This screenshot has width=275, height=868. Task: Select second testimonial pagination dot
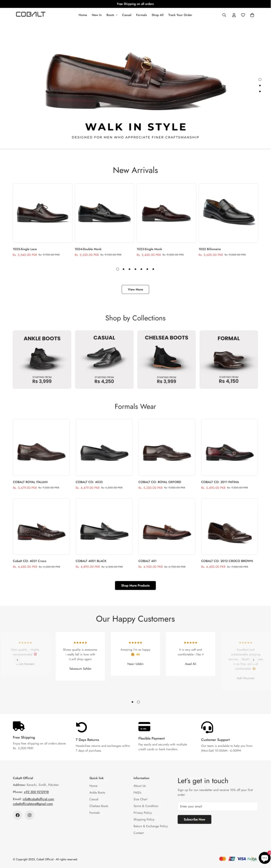pyautogui.click(x=138, y=702)
